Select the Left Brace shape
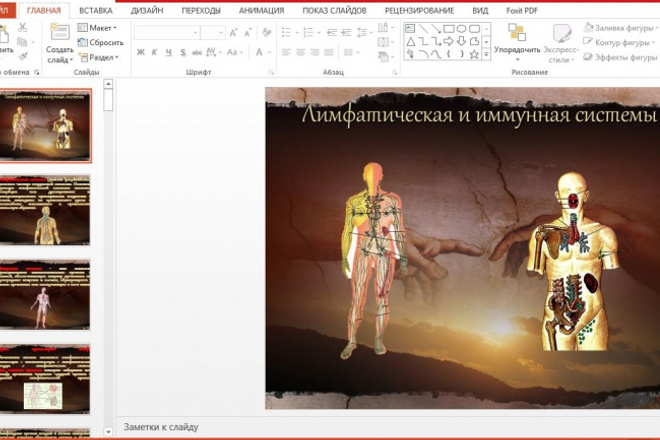Screen dimensions: 660x440 (x=449, y=54)
